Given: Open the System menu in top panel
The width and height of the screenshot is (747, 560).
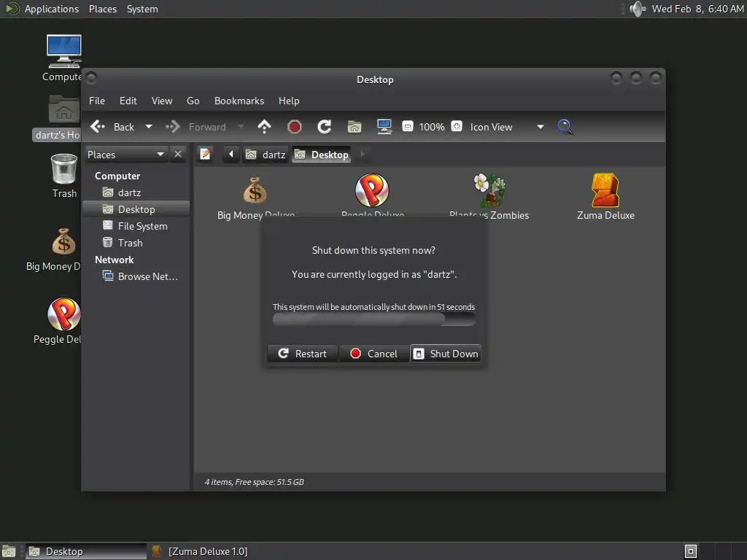Looking at the screenshot, I should 142,9.
